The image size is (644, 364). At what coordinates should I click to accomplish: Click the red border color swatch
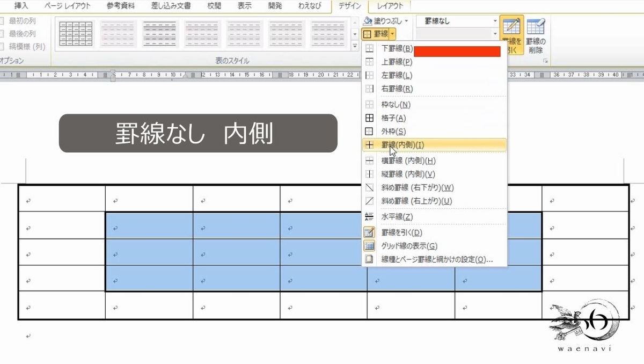click(x=457, y=52)
